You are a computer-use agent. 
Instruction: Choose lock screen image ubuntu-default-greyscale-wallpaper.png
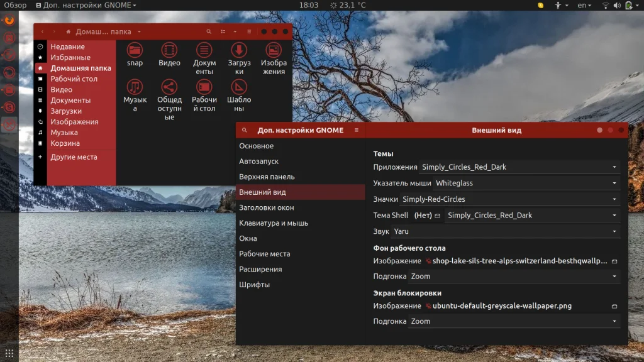coord(521,306)
